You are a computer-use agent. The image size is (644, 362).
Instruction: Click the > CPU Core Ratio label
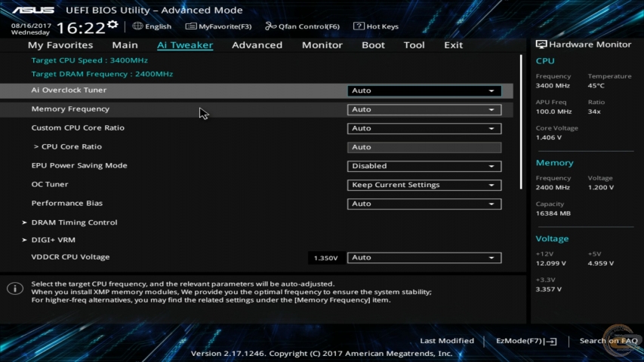68,146
